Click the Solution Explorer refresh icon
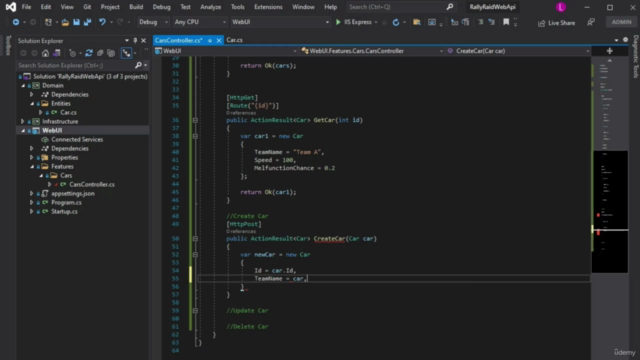 point(89,53)
